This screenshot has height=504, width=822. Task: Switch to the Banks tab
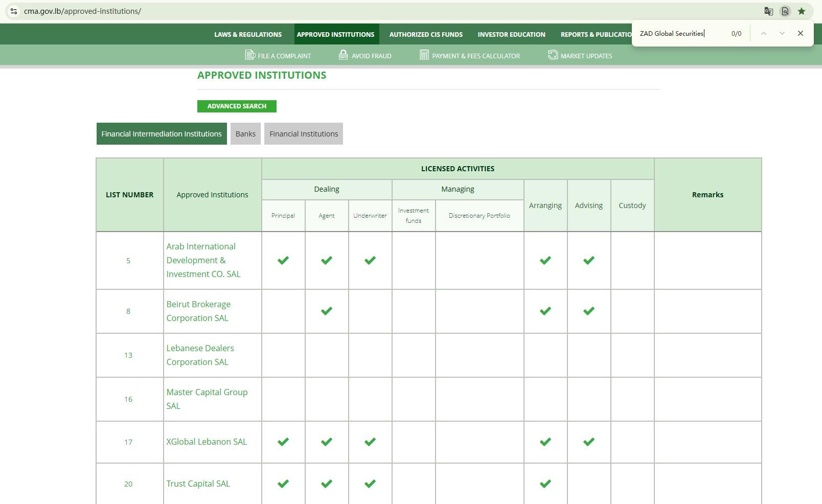click(x=245, y=134)
